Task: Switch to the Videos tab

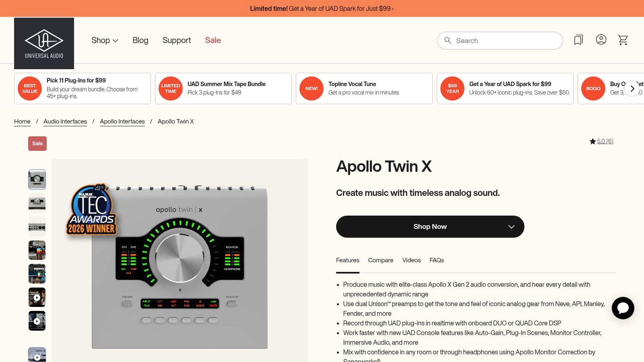Action: pyautogui.click(x=411, y=260)
